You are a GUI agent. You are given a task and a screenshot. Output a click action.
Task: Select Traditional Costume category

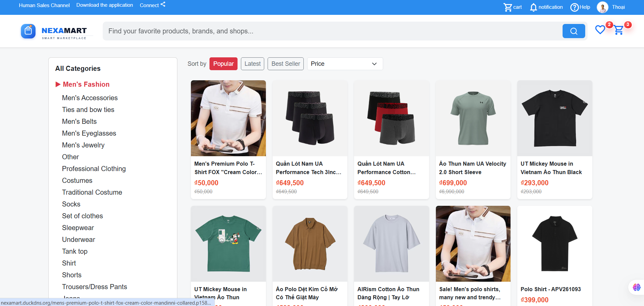point(92,192)
